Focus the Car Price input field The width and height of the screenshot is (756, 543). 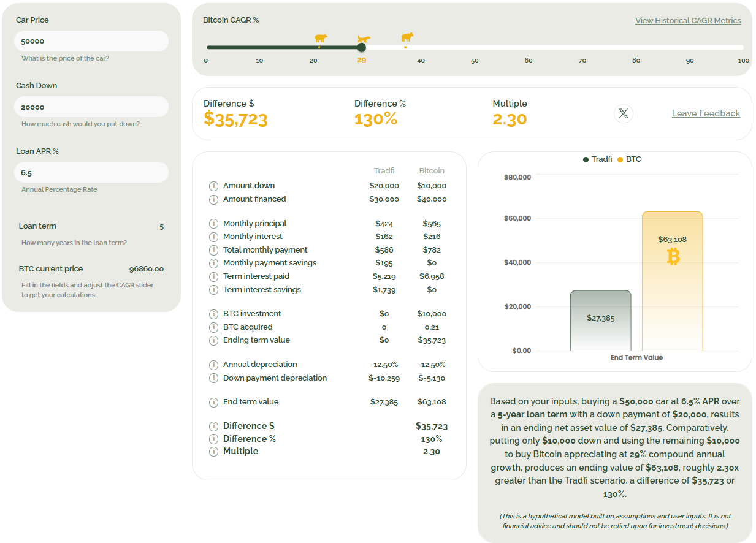click(x=91, y=41)
